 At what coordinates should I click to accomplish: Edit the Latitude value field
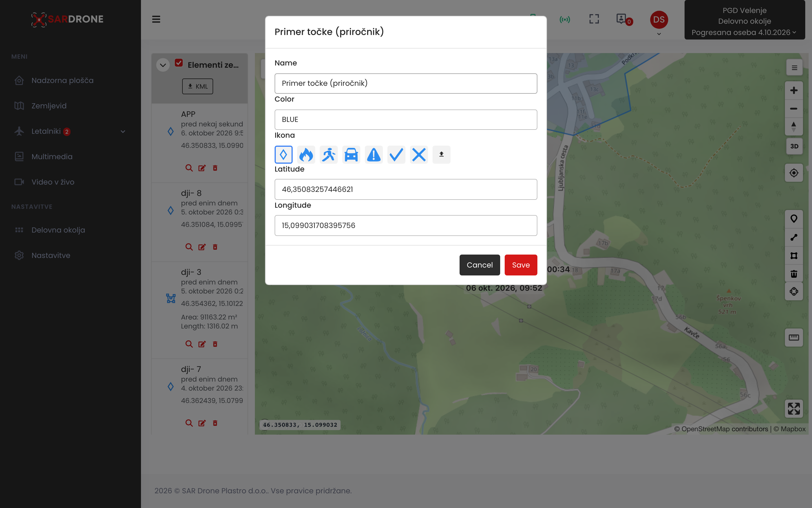406,189
